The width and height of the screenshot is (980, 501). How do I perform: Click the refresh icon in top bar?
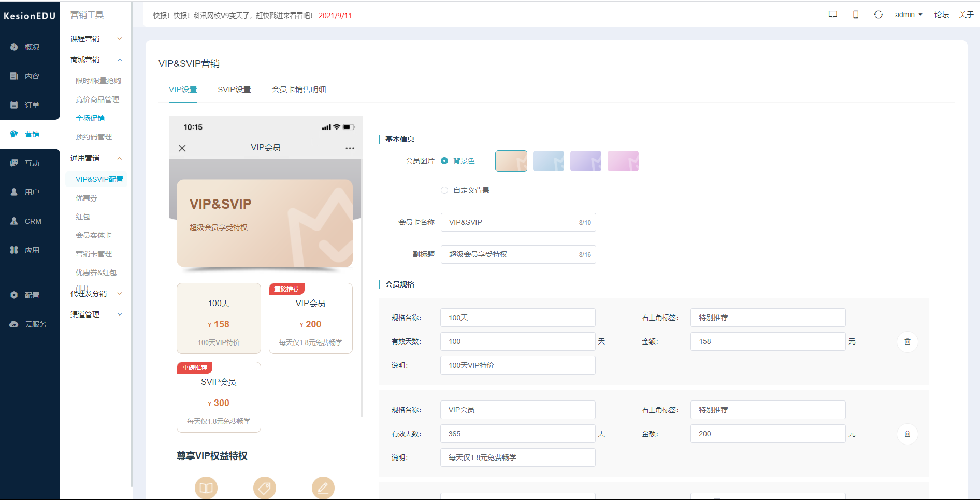(x=878, y=15)
